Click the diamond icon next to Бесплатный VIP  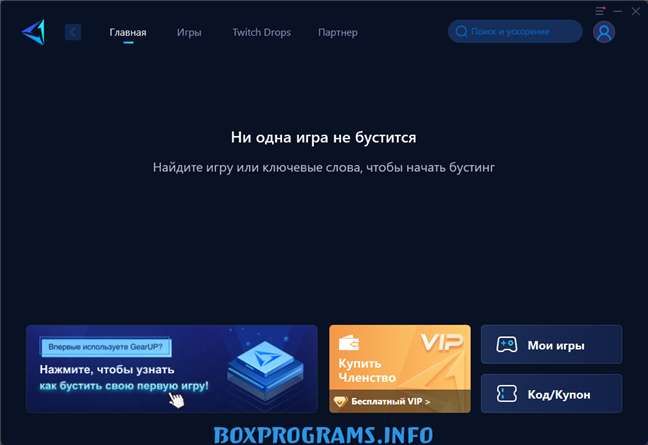click(x=341, y=401)
